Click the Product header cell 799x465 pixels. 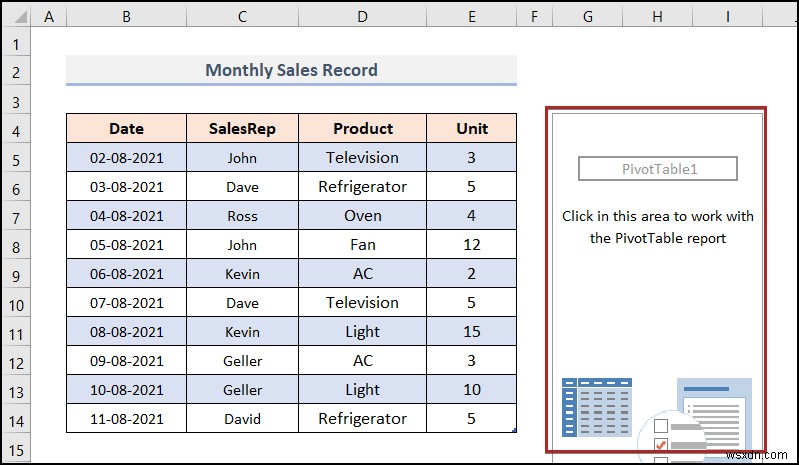[x=362, y=128]
